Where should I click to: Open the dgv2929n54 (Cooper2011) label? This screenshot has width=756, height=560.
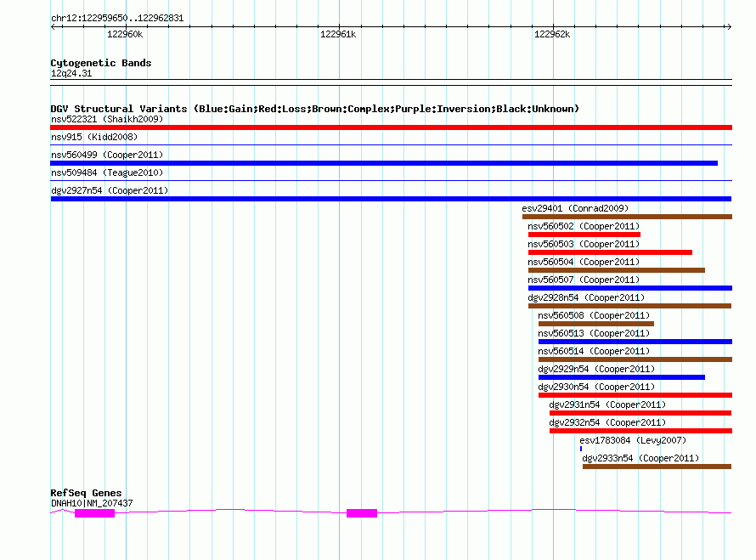[x=597, y=369]
